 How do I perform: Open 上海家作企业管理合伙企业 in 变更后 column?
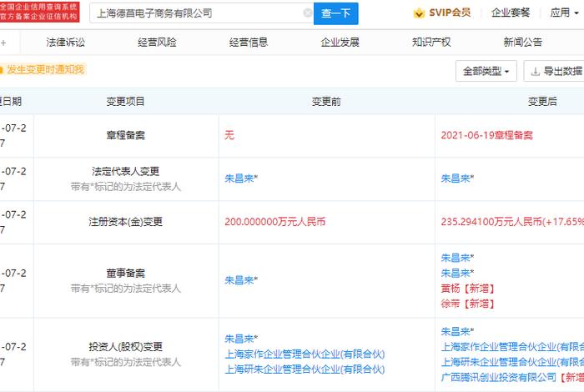(512, 347)
